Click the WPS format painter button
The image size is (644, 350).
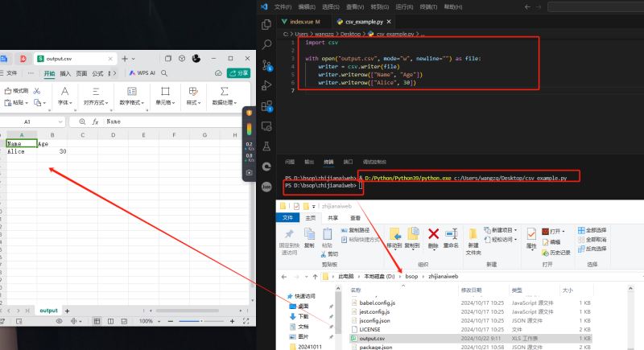click(16, 91)
